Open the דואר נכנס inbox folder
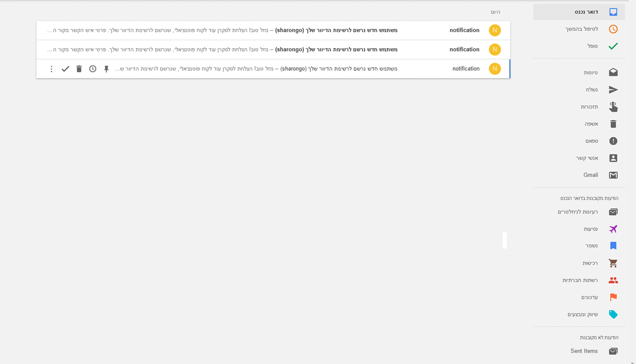Viewport: 636px width, 364px height. pyautogui.click(x=579, y=12)
